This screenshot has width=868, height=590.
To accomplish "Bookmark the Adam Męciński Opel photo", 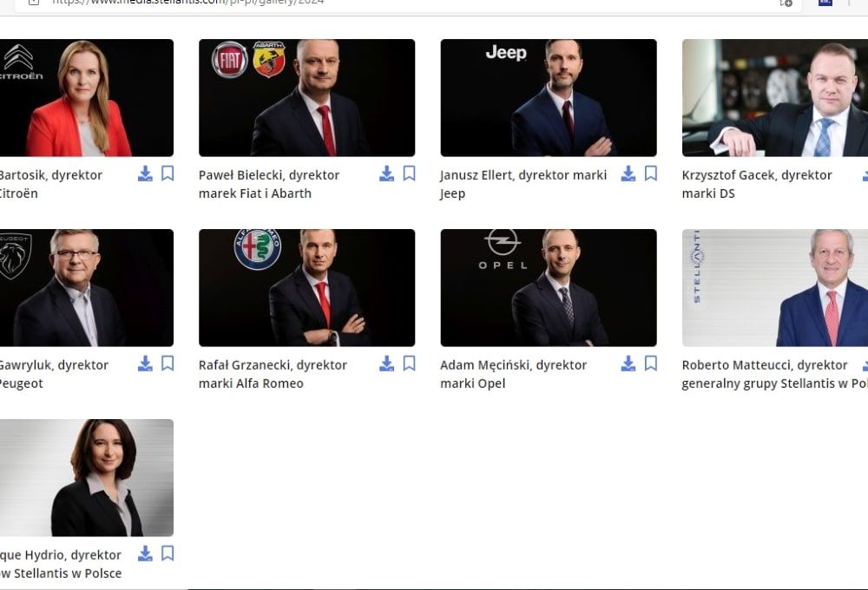I will coord(651,364).
